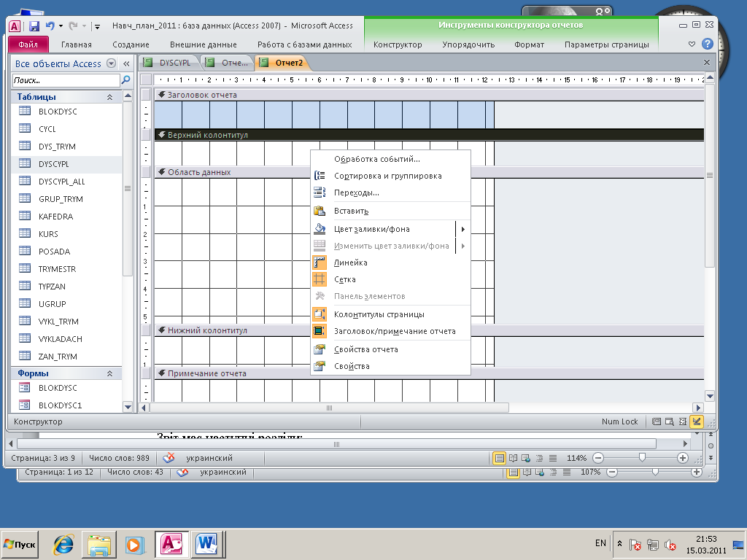Close Отчет2 with the tab close X
Viewport: 747px width, 560px height.
coord(707,63)
